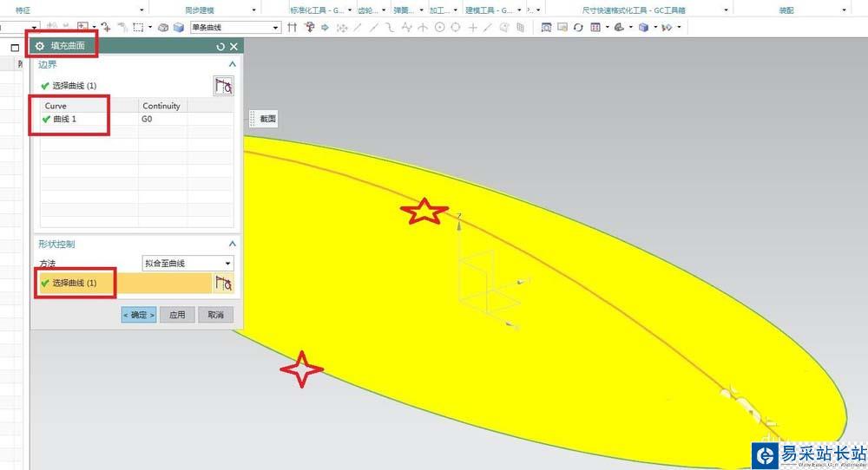868x470 pixels.
Task: Click the arc center circle snap icon
Action: pyautogui.click(x=439, y=27)
